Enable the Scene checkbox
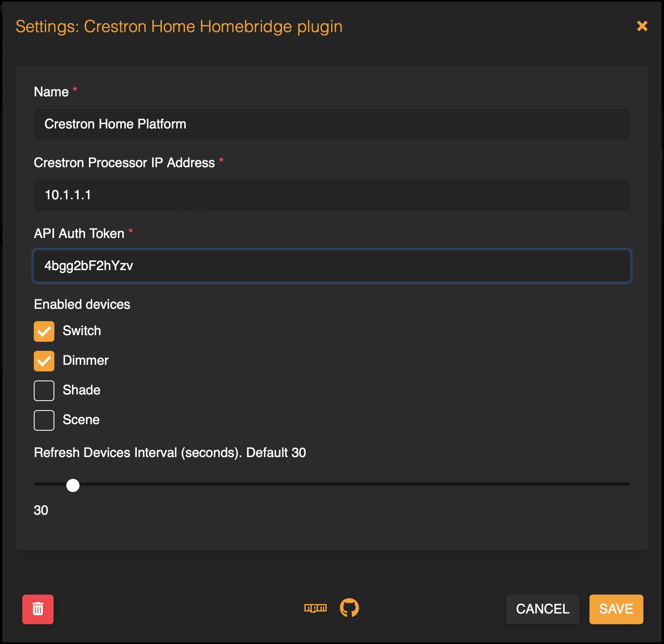Screen dimensions: 664x644 pyautogui.click(x=44, y=420)
